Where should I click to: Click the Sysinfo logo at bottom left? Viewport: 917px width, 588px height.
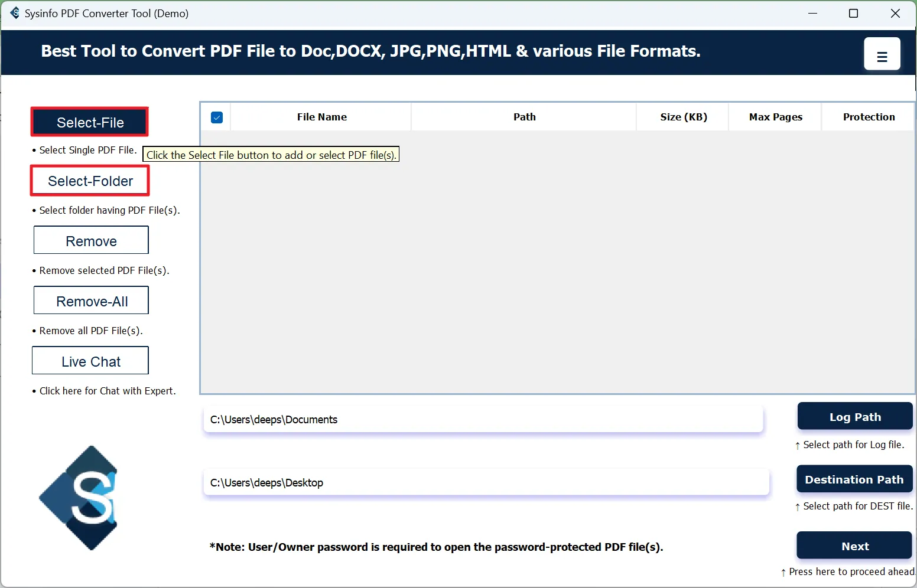79,498
